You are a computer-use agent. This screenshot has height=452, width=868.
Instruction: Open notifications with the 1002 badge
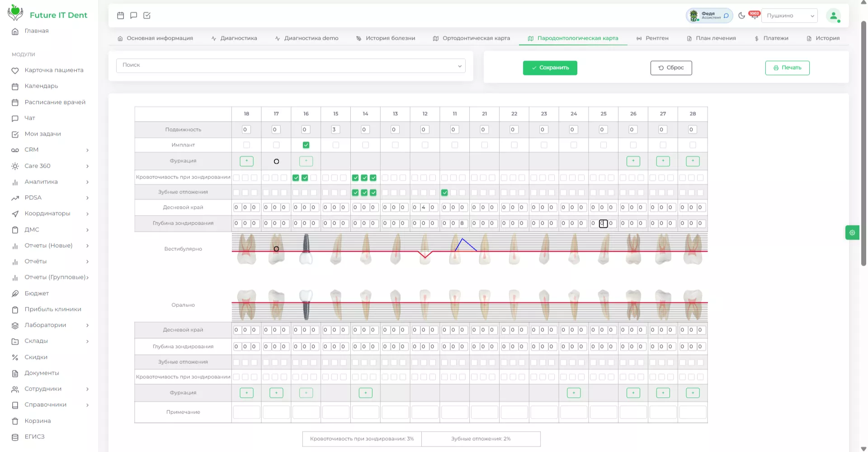tap(754, 15)
